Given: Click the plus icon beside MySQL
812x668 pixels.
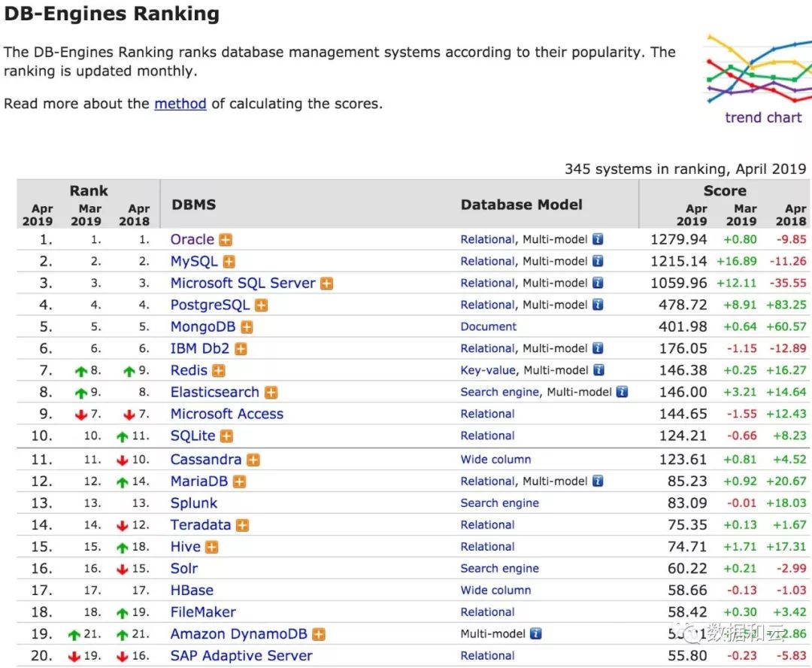Looking at the screenshot, I should (229, 262).
